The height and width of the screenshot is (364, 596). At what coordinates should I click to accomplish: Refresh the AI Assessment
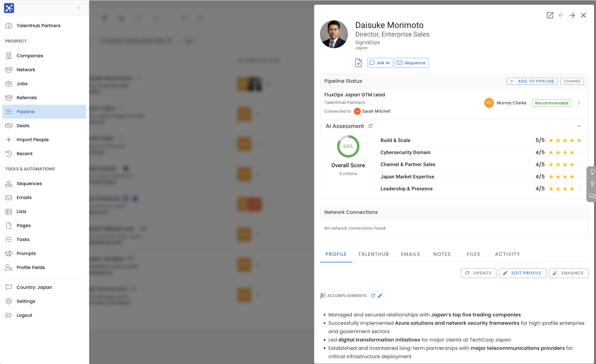370,126
